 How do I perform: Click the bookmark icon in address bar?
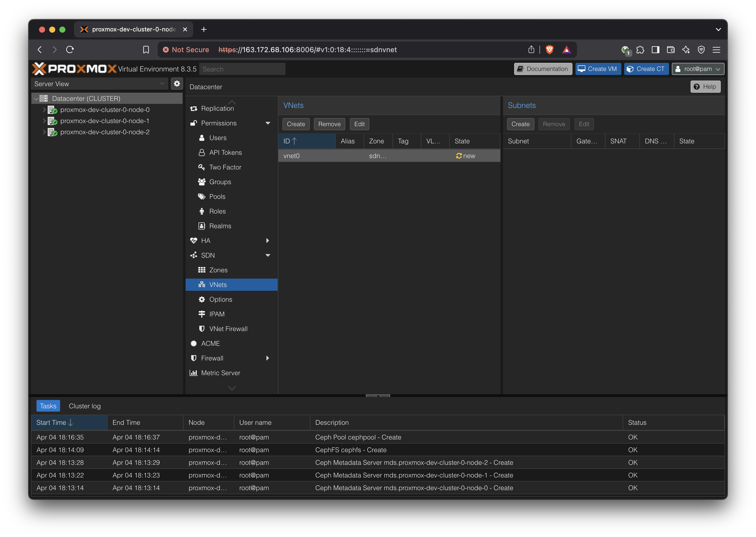pyautogui.click(x=146, y=50)
